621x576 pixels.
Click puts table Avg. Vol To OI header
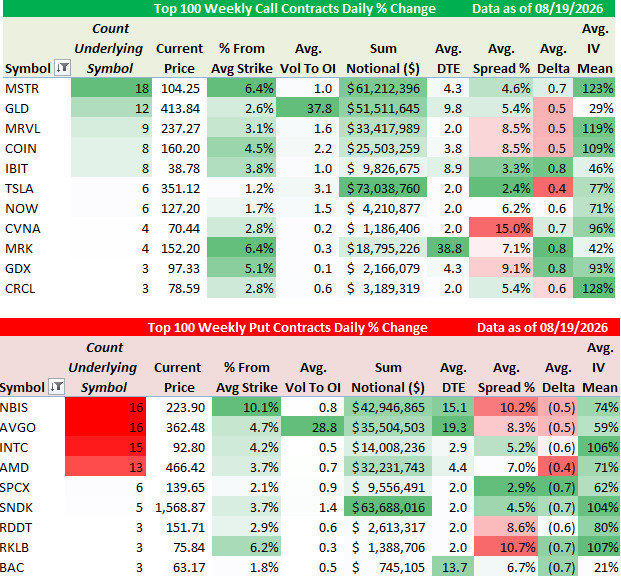pos(312,377)
